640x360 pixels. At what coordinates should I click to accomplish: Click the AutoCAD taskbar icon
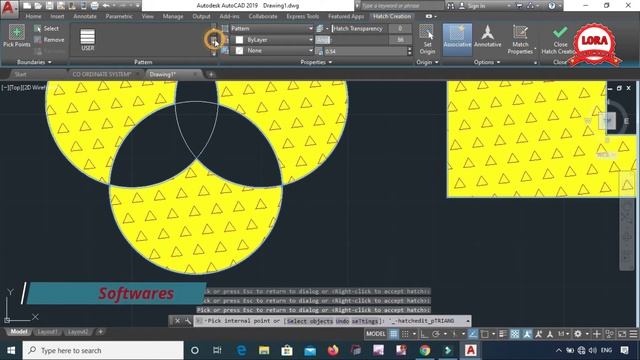coord(471,350)
